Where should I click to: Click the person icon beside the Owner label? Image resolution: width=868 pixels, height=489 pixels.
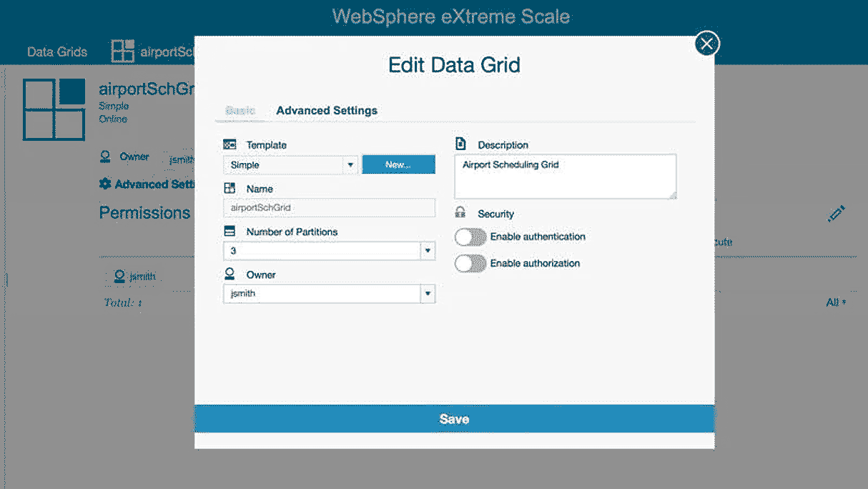230,274
